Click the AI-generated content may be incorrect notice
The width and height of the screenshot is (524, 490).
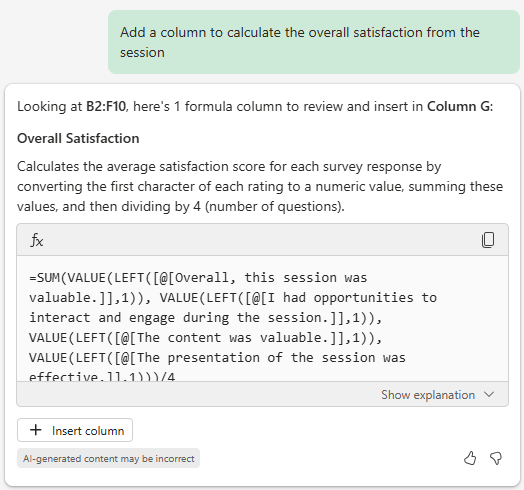[x=109, y=458]
